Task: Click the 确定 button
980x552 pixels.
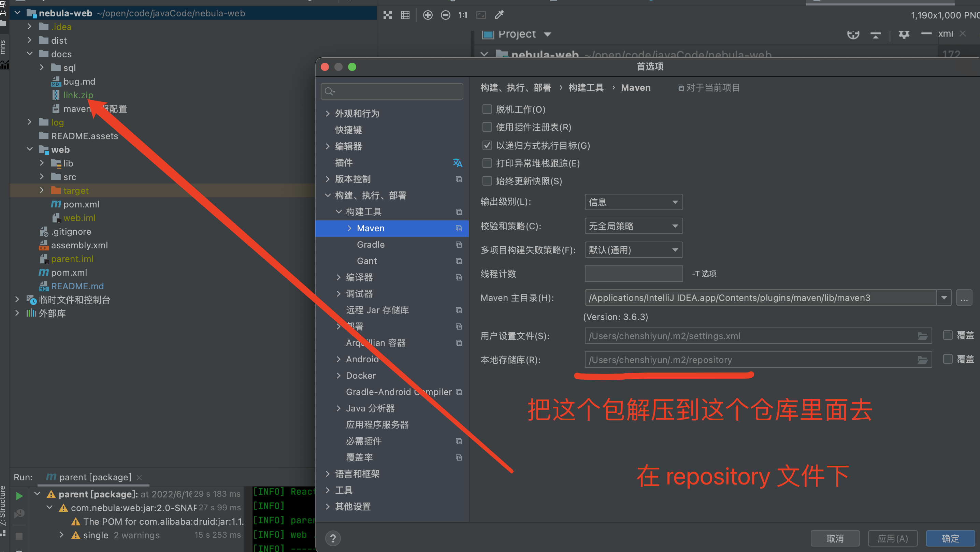Action: pos(950,538)
